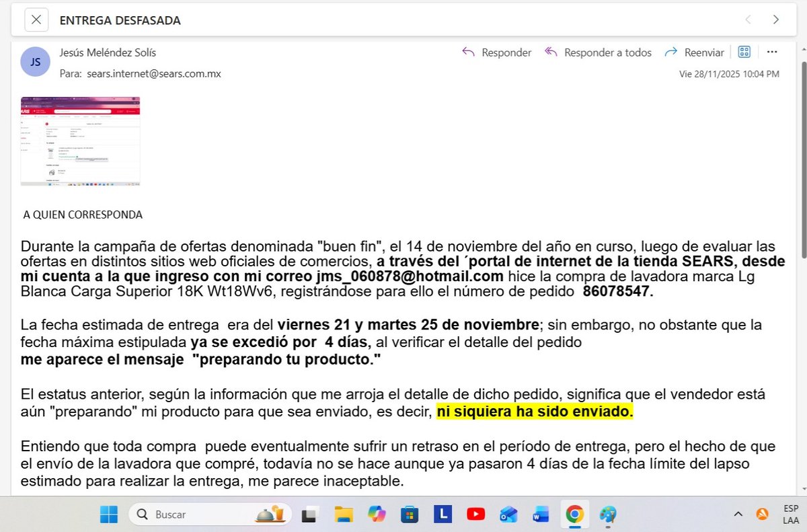This screenshot has height=532, width=807.
Task: Click the Responder button
Action: pos(496,52)
